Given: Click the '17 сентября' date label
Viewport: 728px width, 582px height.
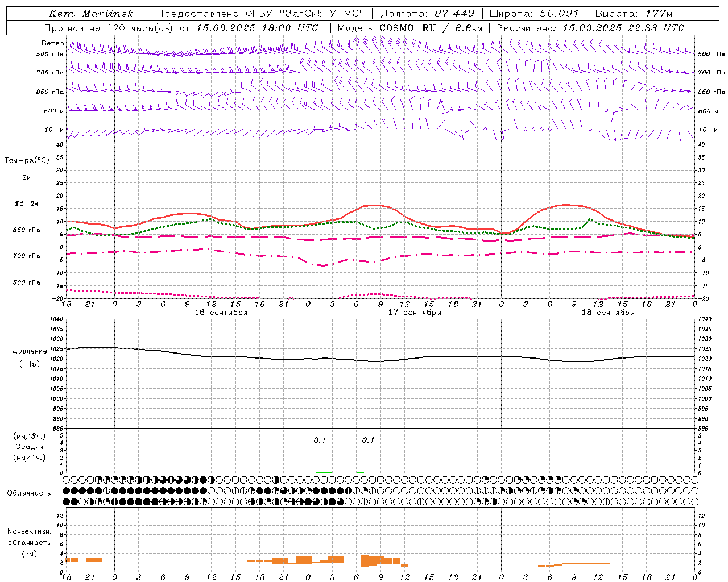Looking at the screenshot, I should (x=415, y=313).
